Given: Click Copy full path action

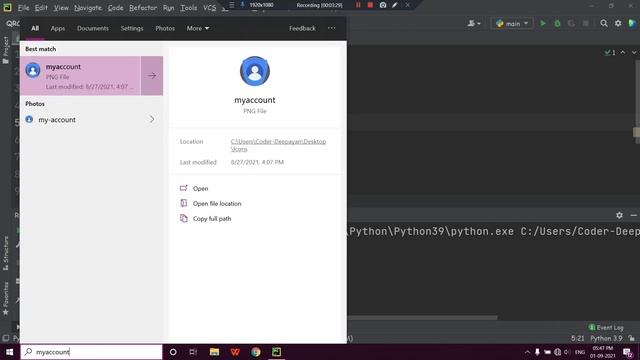Looking at the screenshot, I should point(212,219).
